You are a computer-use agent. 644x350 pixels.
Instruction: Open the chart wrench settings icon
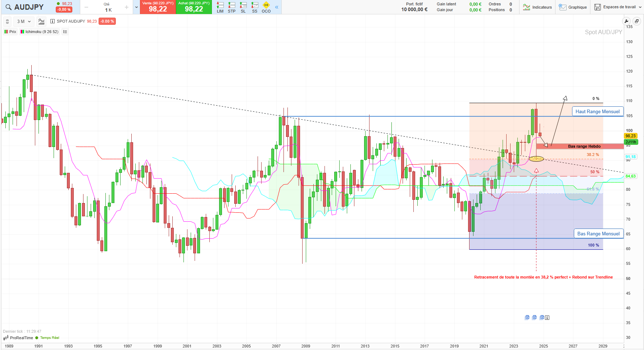click(626, 21)
